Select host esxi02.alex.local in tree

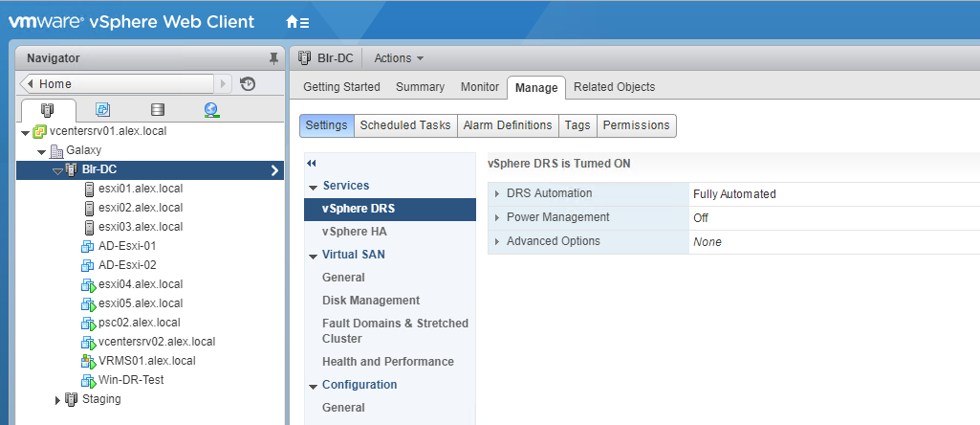tap(140, 208)
